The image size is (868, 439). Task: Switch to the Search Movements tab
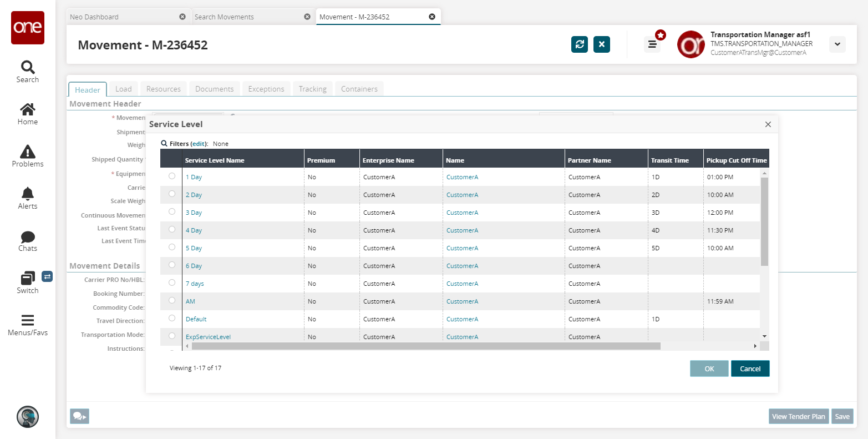[224, 17]
